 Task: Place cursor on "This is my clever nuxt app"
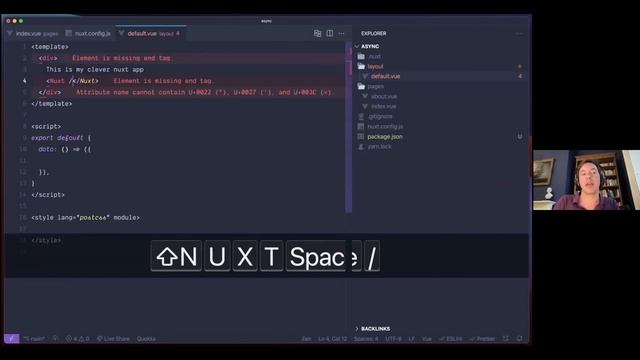click(95, 70)
